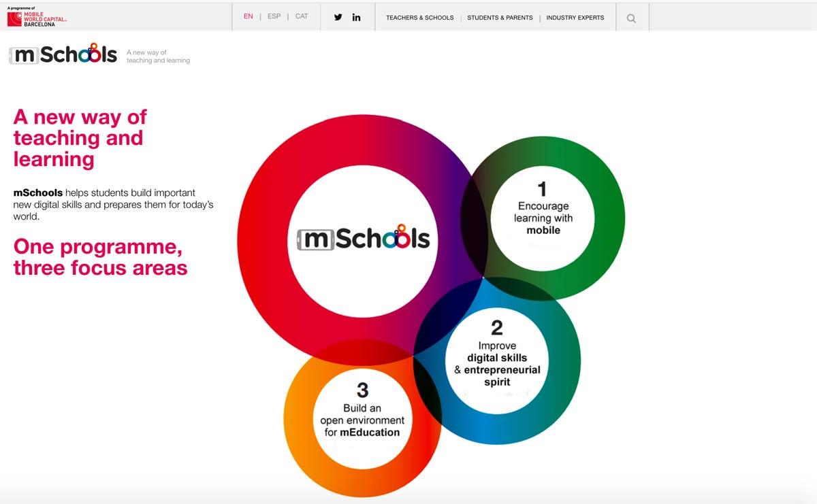Switch language to ESP
The image size is (817, 504).
point(274,16)
